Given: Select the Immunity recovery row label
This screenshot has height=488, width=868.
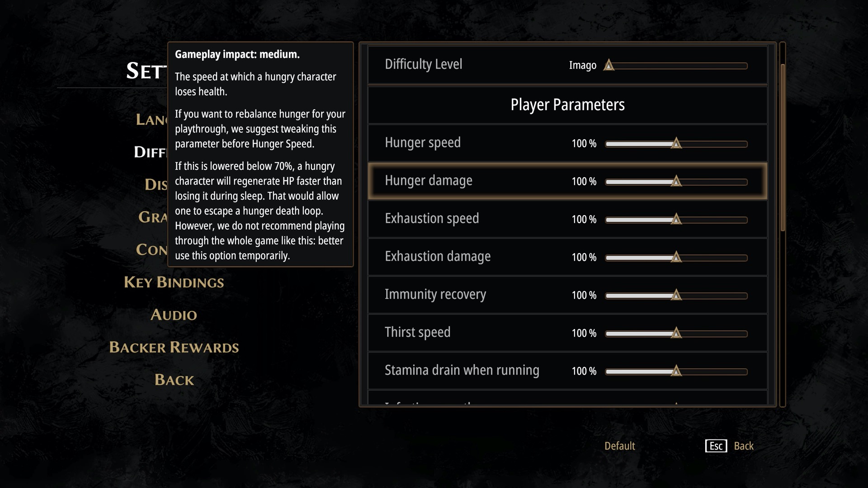Looking at the screenshot, I should point(435,295).
